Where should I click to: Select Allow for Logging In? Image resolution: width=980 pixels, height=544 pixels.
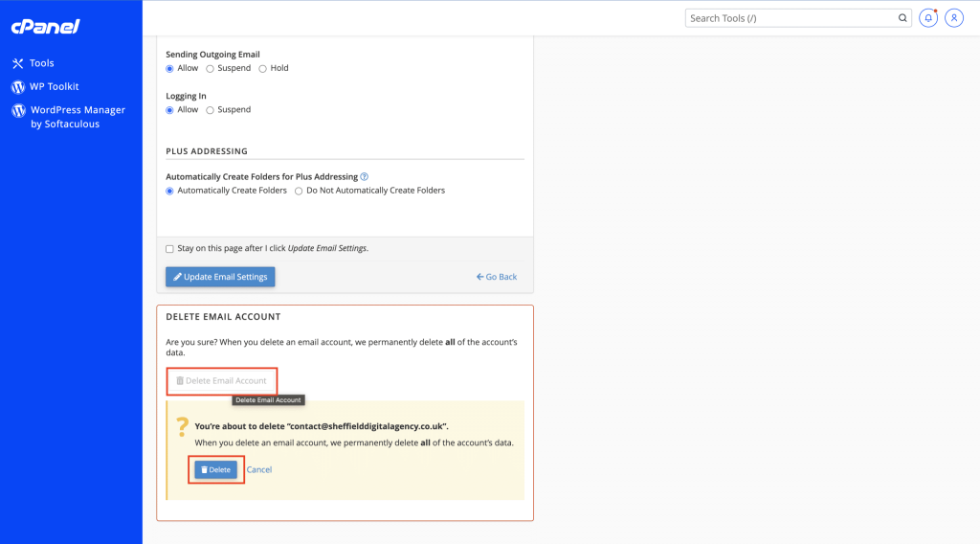pyautogui.click(x=169, y=110)
